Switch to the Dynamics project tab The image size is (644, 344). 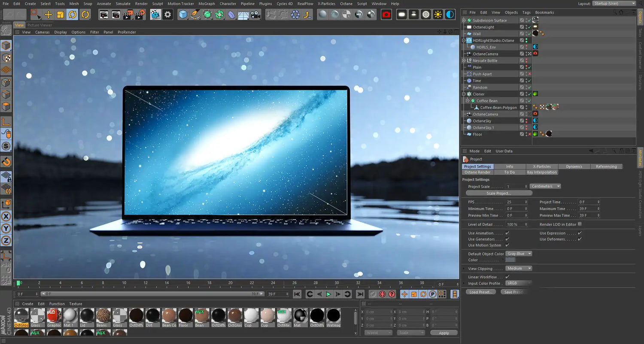click(574, 166)
